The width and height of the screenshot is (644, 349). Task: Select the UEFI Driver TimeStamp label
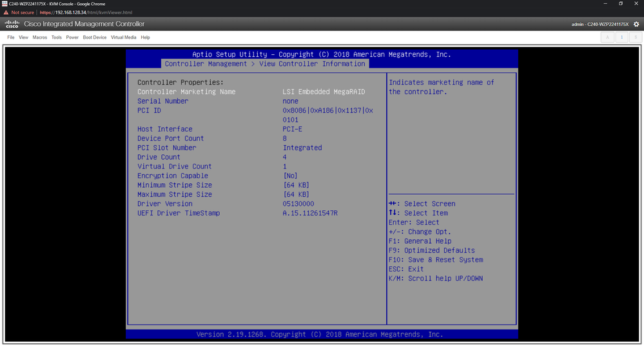[x=179, y=214]
